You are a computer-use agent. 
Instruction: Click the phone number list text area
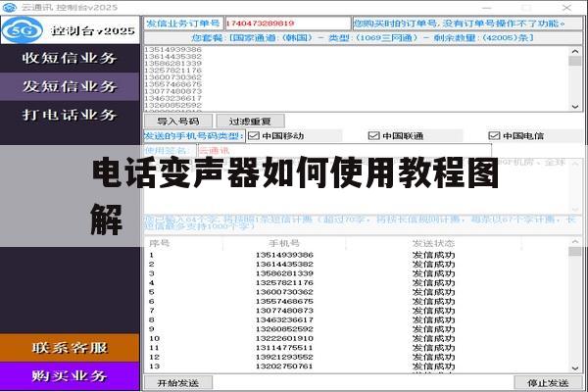click(357, 78)
